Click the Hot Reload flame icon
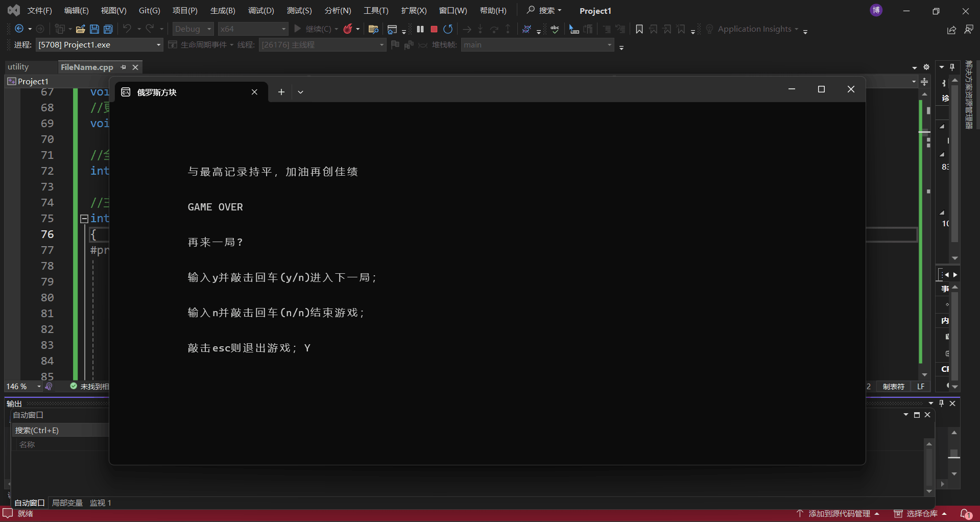980x522 pixels. coord(348,29)
